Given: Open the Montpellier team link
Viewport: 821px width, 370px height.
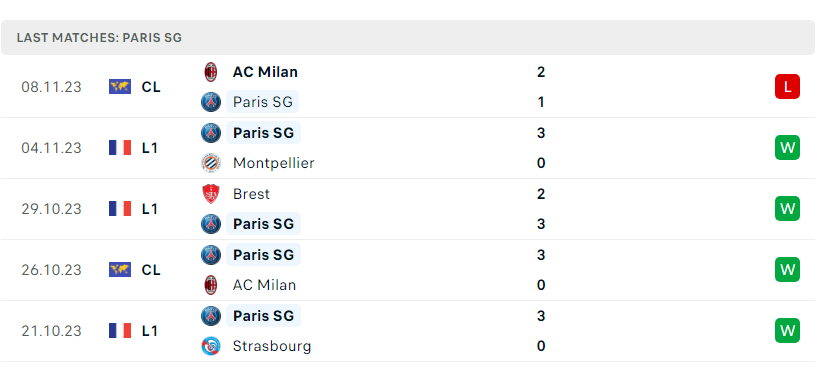Looking at the screenshot, I should [x=273, y=163].
